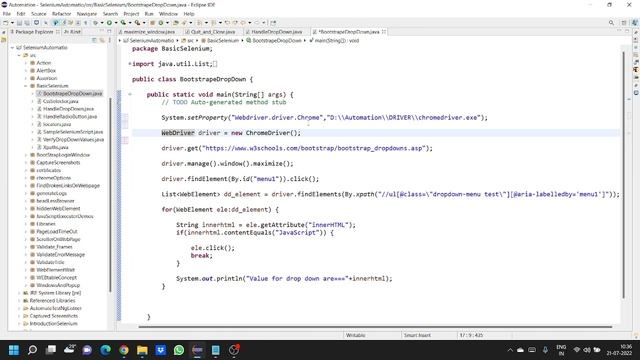Click SeleniumAutomatio in the editor breadcrumb
The width and height of the screenshot is (640, 360).
pyautogui.click(x=152, y=40)
